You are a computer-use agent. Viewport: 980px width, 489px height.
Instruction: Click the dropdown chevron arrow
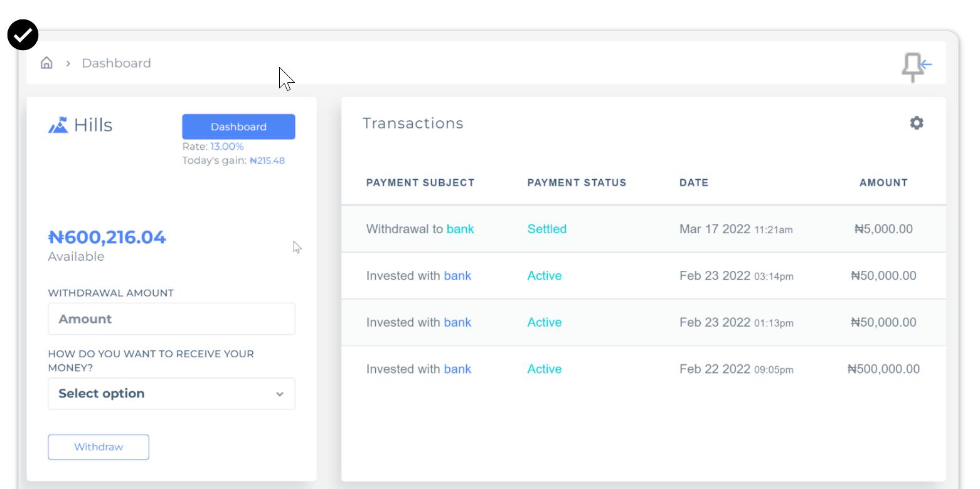pyautogui.click(x=280, y=394)
